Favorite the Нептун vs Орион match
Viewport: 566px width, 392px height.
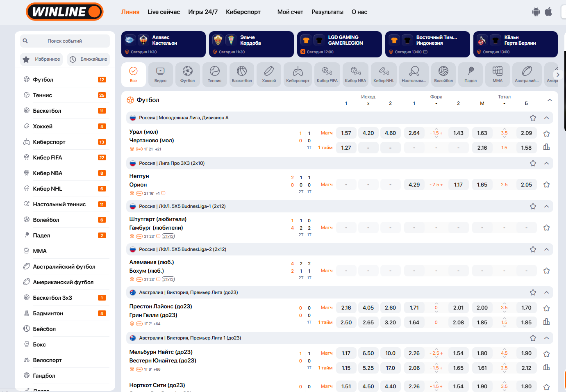(546, 185)
